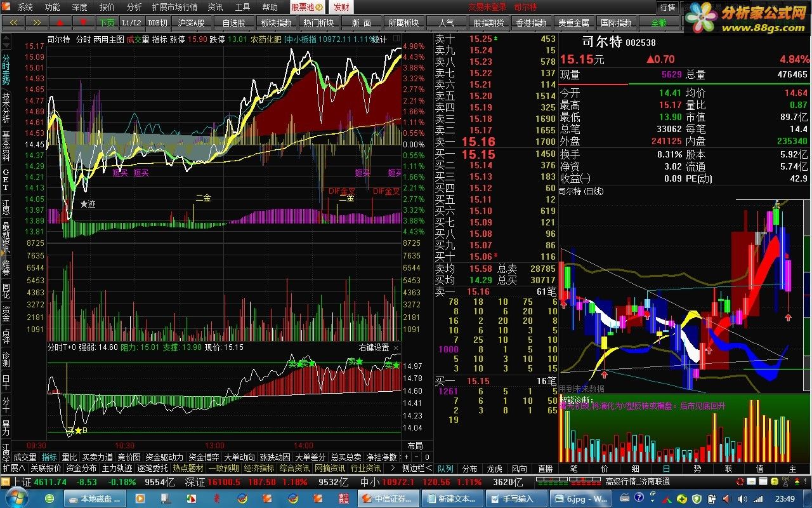Click the ★迹 marker on the intraday chart
812x508 pixels.
point(88,204)
